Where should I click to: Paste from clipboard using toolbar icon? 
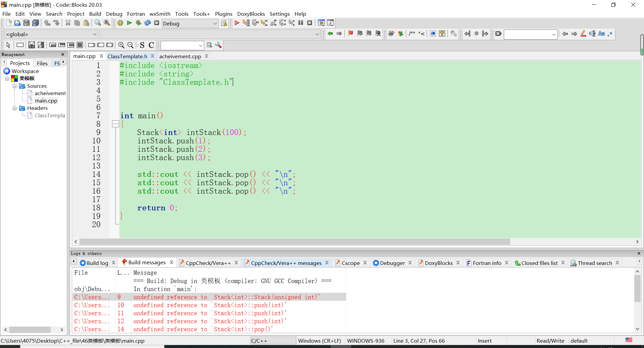[x=86, y=23]
